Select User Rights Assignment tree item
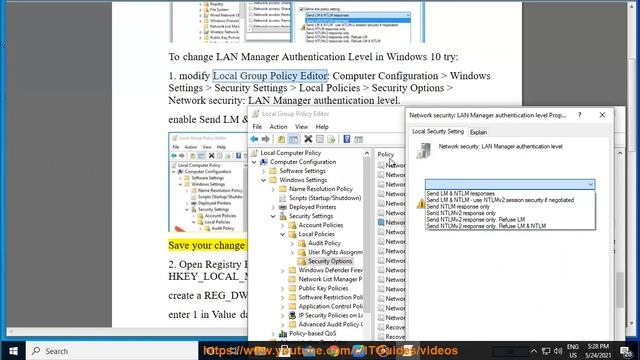This screenshot has width=640, height=360. pos(335,252)
